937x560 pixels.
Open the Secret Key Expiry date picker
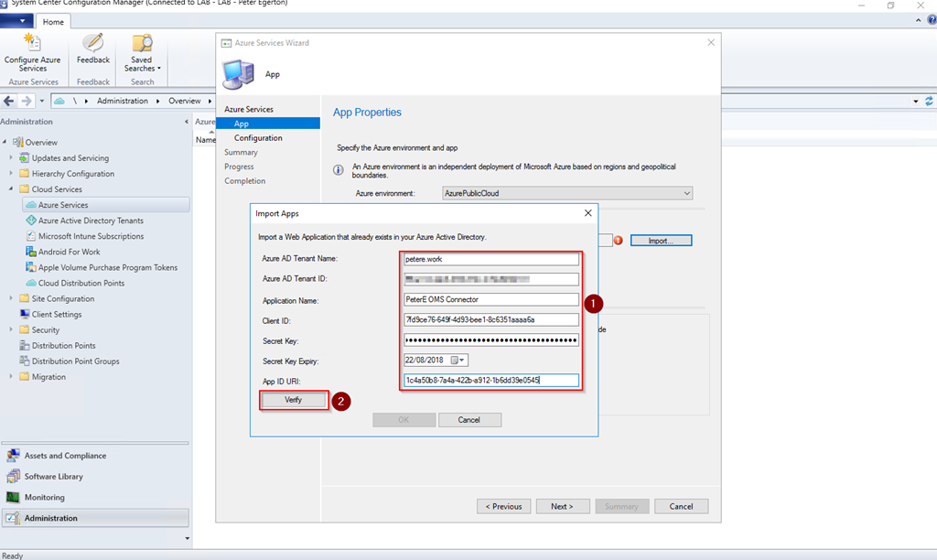click(x=459, y=360)
